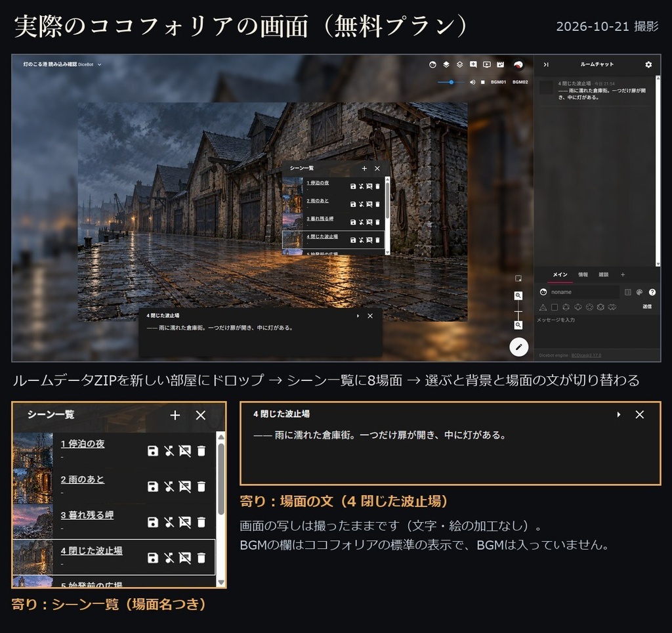
Task: Close the enlarged シーン一覧 panel
Action: [201, 415]
